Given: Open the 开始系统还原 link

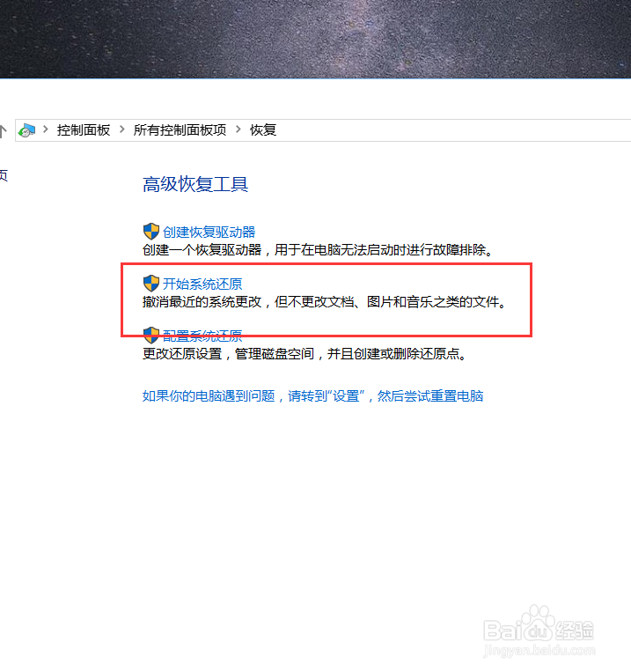Looking at the screenshot, I should pyautogui.click(x=202, y=284).
